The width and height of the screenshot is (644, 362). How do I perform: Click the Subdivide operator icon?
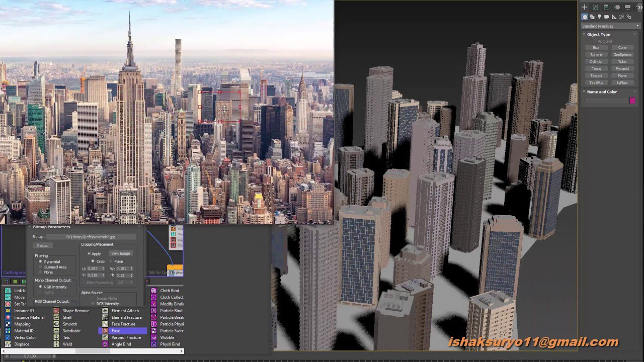coord(56,331)
